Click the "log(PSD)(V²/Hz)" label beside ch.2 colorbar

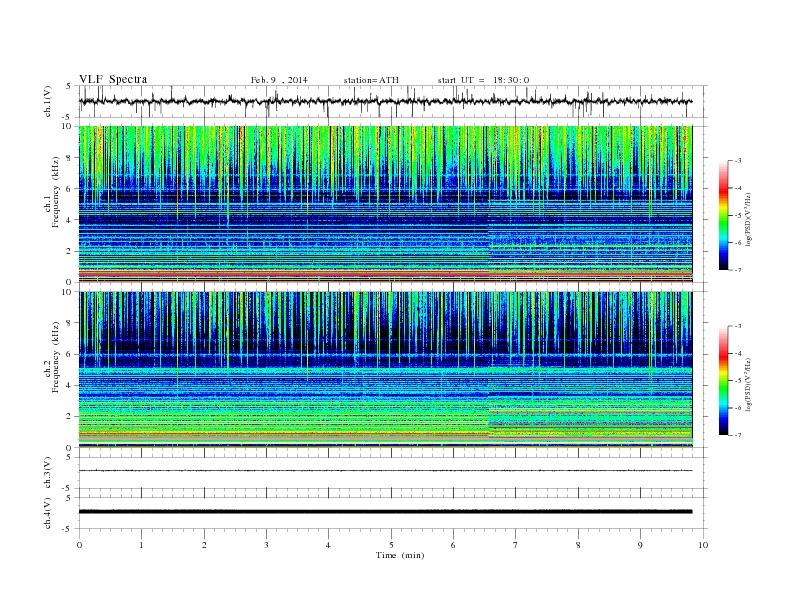coord(748,383)
